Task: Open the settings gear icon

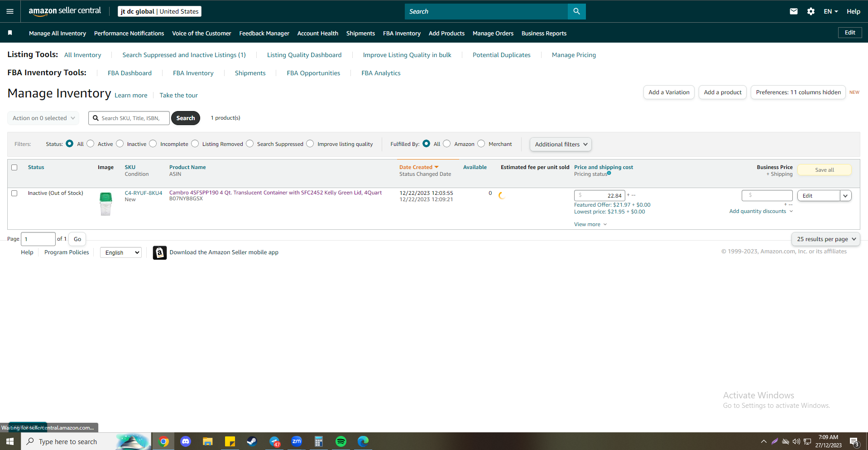Action: point(811,11)
